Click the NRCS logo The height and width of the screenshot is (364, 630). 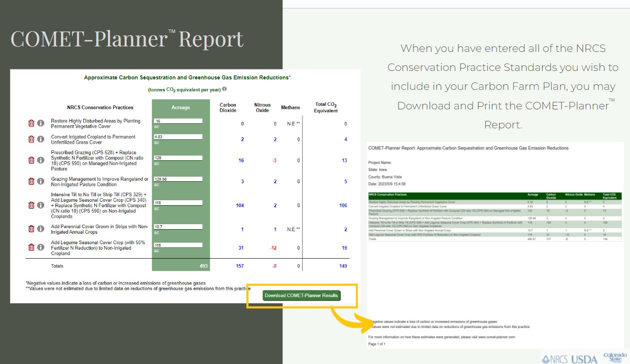(554, 359)
